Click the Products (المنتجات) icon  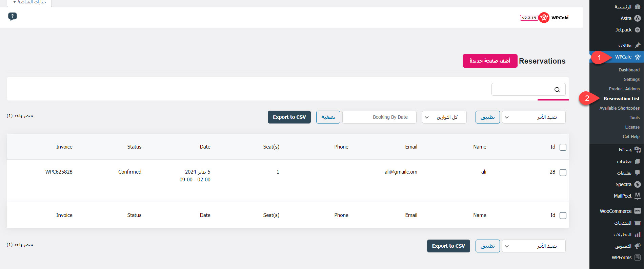click(x=637, y=223)
